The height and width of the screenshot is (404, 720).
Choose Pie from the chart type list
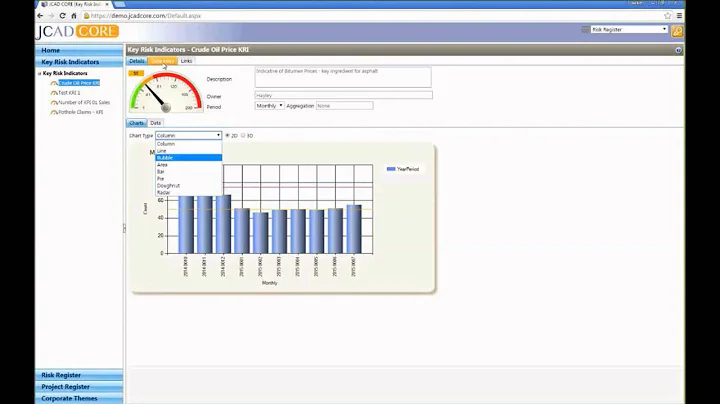click(189, 179)
